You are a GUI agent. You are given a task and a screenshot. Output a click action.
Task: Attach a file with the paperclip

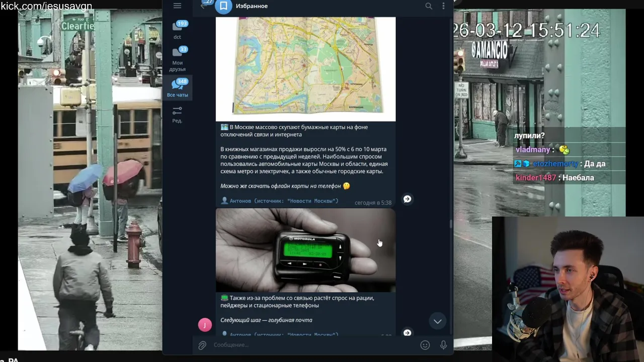[x=202, y=345]
